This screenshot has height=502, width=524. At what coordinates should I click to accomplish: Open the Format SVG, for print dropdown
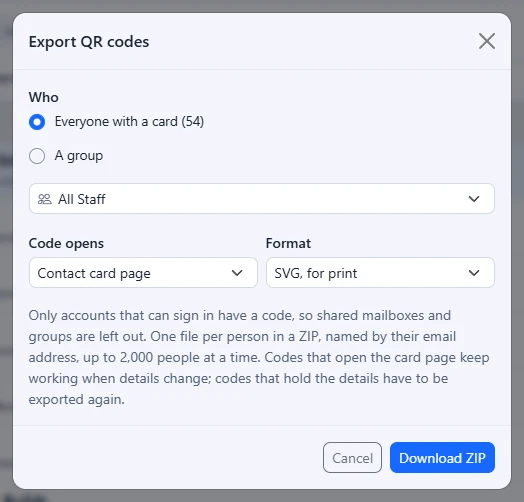coord(380,273)
